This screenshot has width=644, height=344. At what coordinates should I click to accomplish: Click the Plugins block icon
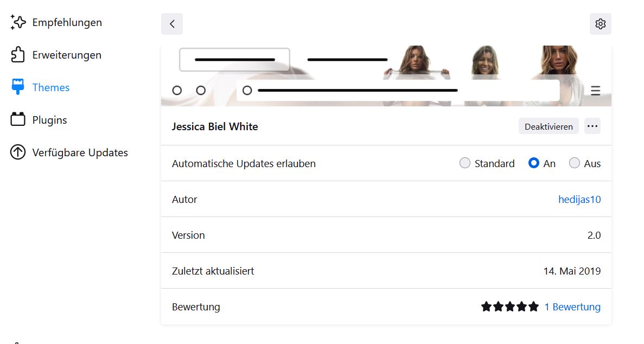[x=18, y=120]
